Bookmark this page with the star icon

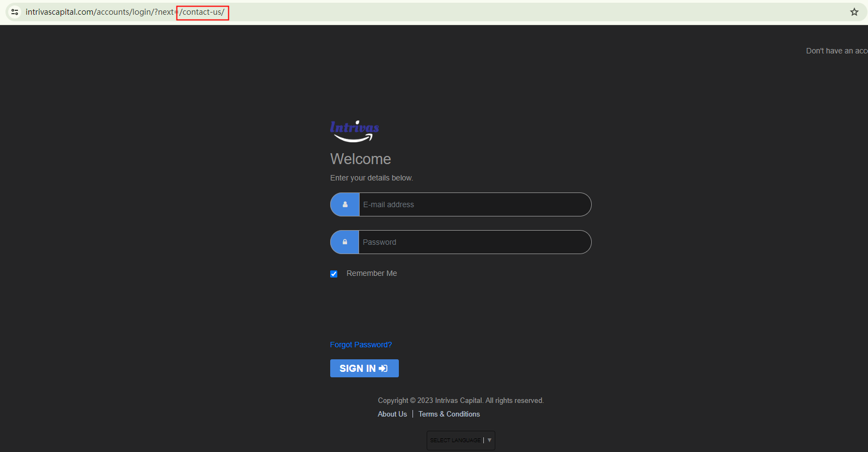click(x=854, y=12)
